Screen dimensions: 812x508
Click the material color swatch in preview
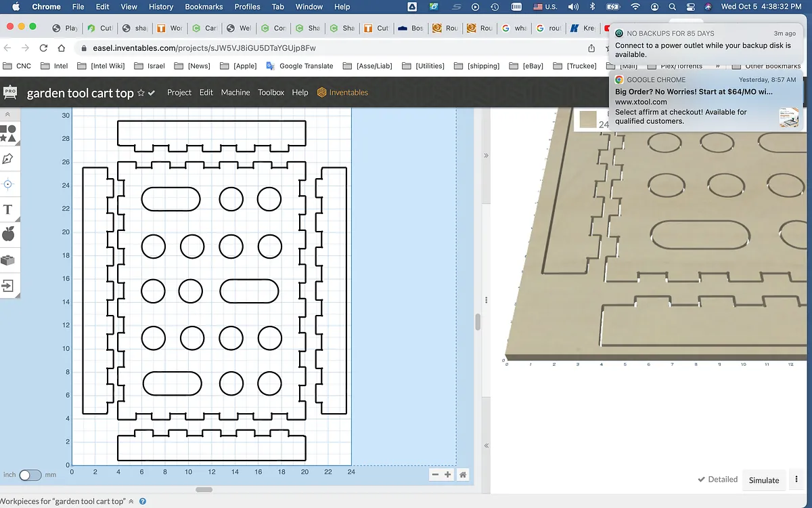(x=587, y=119)
